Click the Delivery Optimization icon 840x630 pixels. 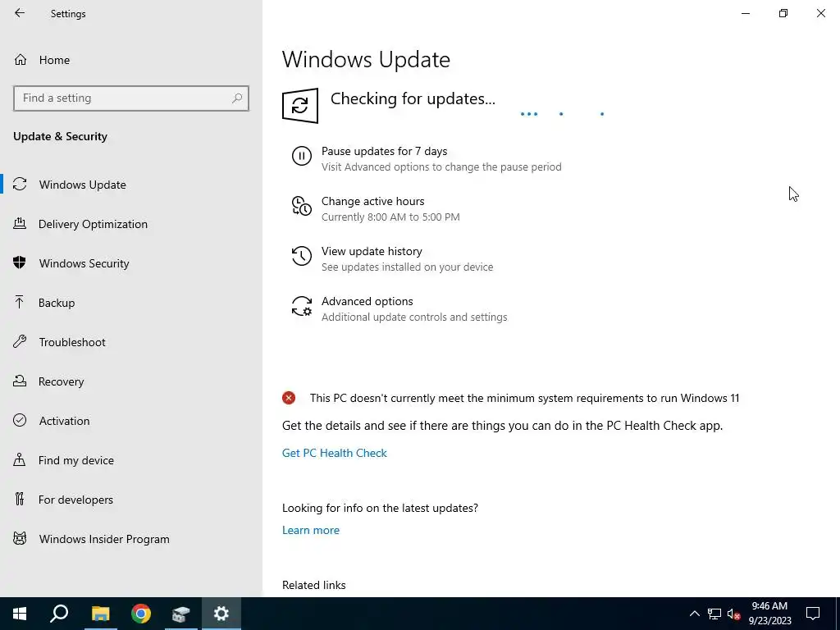pyautogui.click(x=20, y=223)
